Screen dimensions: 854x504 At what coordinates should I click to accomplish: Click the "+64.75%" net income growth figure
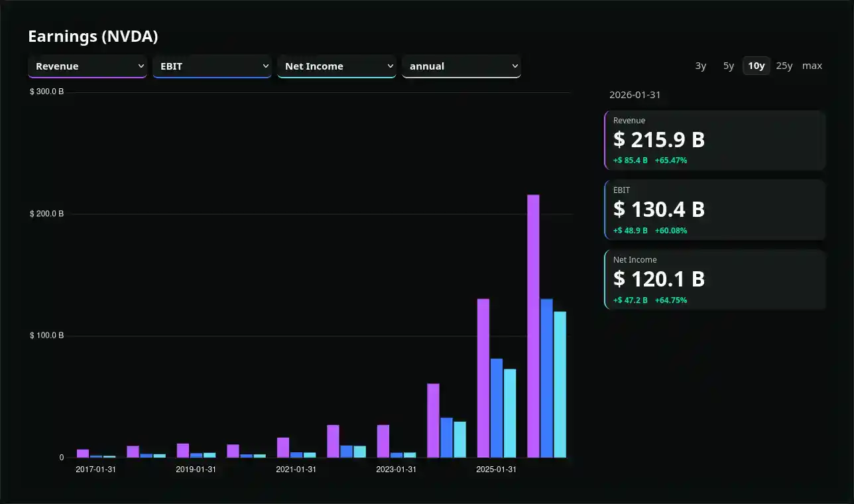671,300
